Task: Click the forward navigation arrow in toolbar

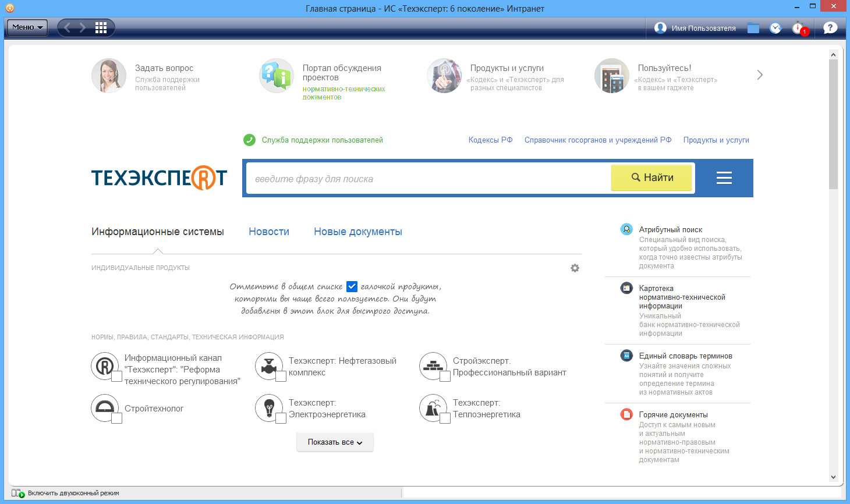Action: point(83,27)
